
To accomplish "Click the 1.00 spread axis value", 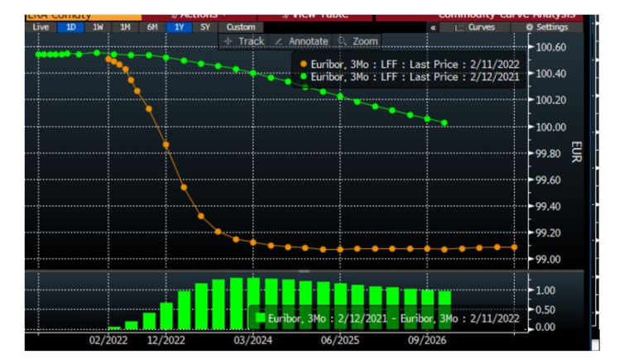I will [x=545, y=290].
